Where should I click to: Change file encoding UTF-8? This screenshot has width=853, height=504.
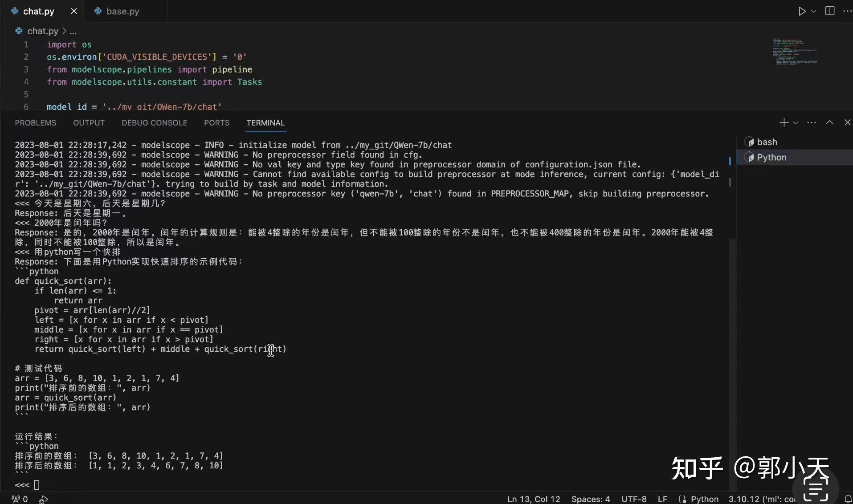(634, 499)
